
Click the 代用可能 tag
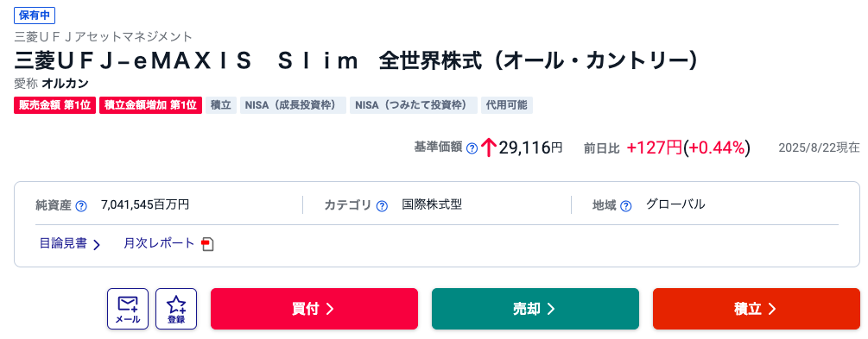(x=506, y=105)
